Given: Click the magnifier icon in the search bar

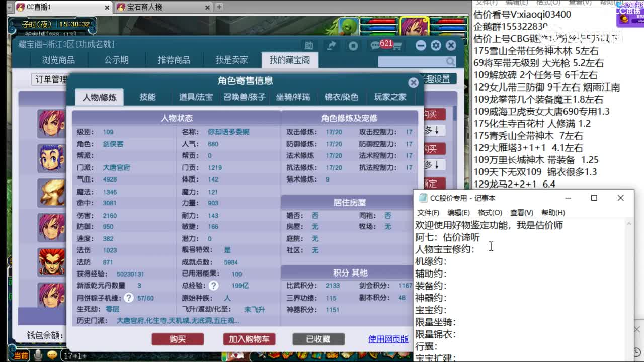Looking at the screenshot, I should coord(450,60).
